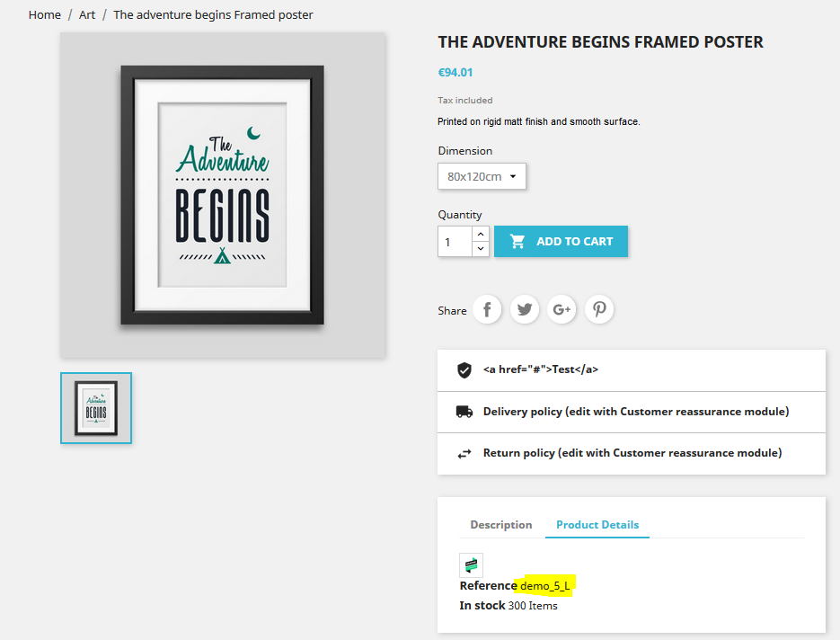Share product on Facebook
Screen dimensions: 840x640
[x=487, y=310]
